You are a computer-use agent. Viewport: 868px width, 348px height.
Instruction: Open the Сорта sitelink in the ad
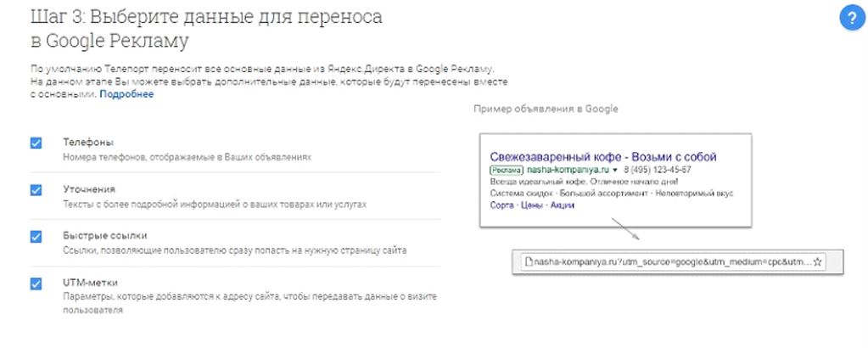[x=502, y=205]
